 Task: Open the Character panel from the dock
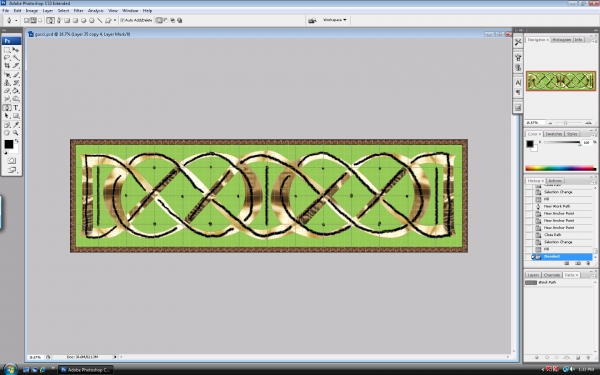[518, 83]
